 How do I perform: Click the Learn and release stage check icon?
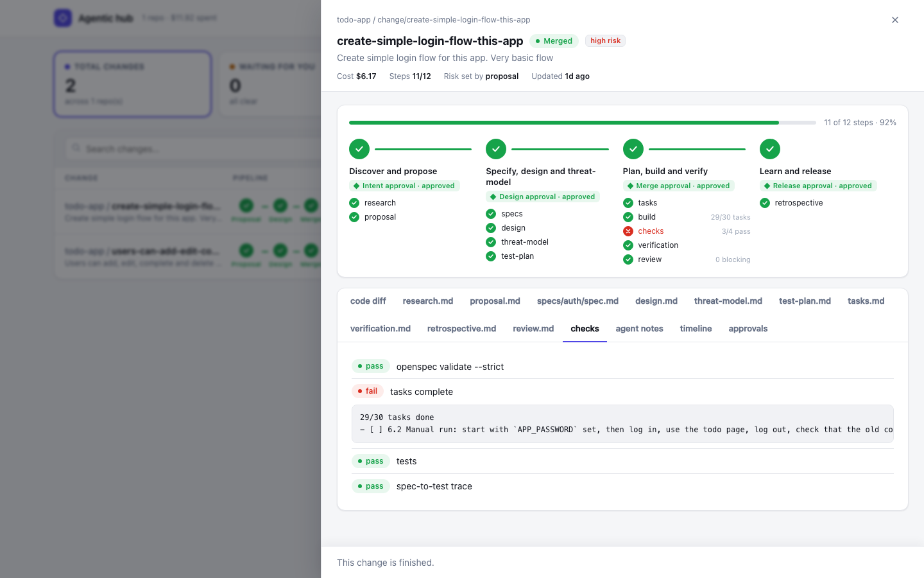pos(770,149)
